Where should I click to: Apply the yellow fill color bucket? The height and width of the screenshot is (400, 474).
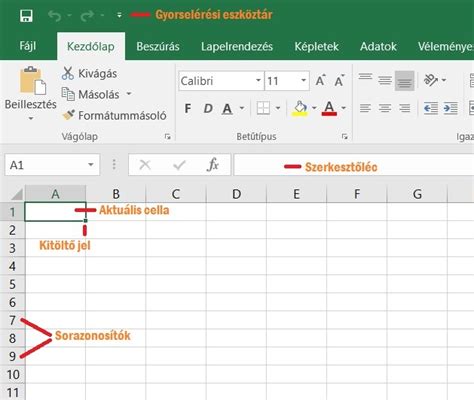(300, 108)
